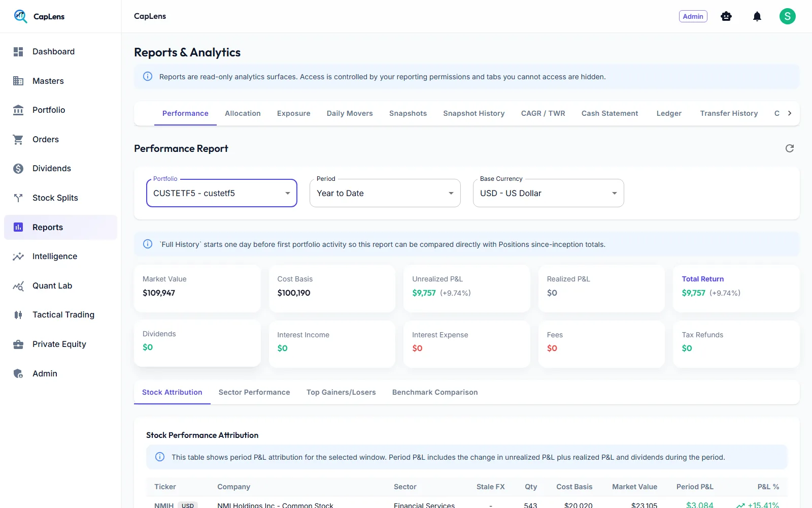Open the Ledger tab
This screenshot has width=812, height=508.
click(x=669, y=113)
